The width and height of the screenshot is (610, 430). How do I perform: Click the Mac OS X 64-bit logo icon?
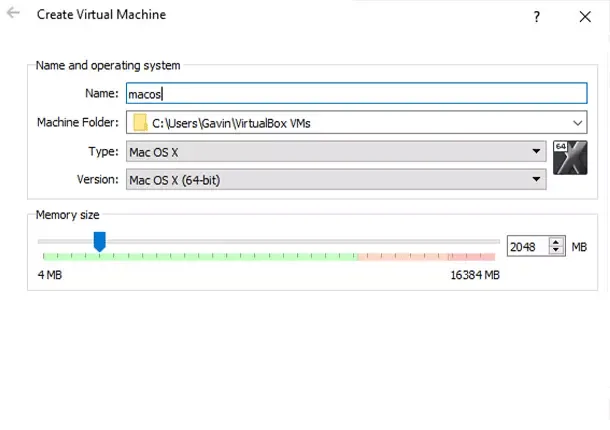[x=569, y=158]
